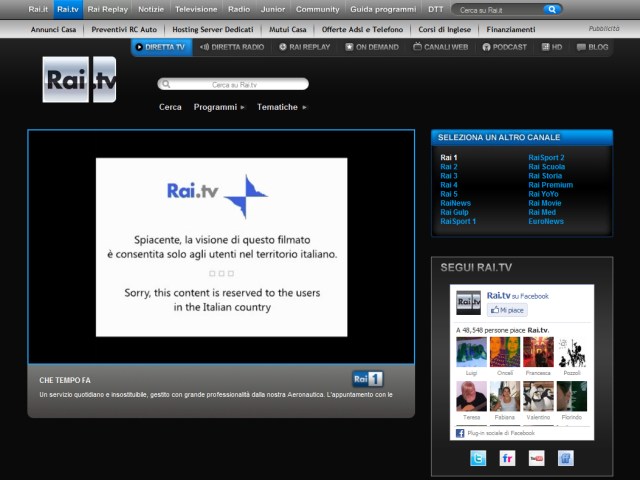
Task: Click the Cerca link below the search box
Action: click(170, 107)
